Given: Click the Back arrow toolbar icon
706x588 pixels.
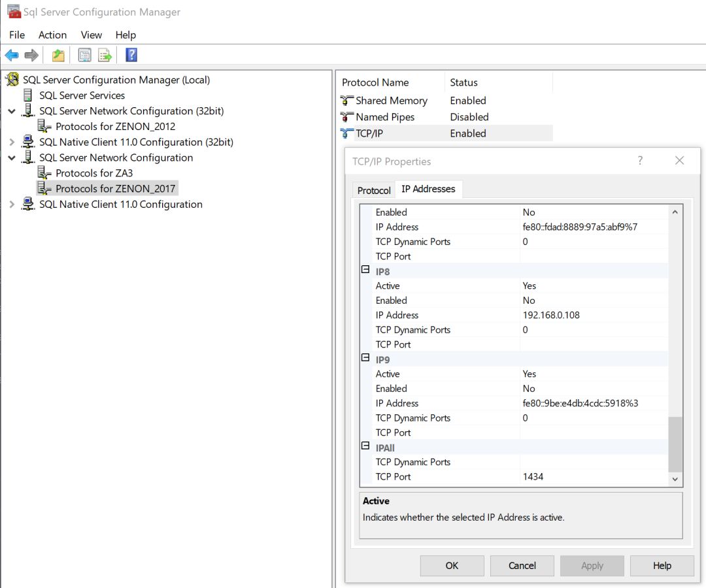Looking at the screenshot, I should pos(12,56).
